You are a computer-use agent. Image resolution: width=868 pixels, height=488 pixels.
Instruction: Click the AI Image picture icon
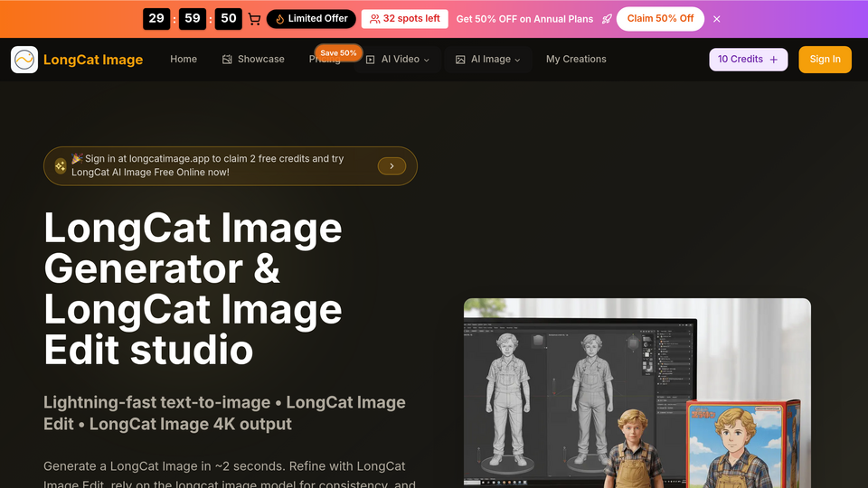click(x=460, y=60)
